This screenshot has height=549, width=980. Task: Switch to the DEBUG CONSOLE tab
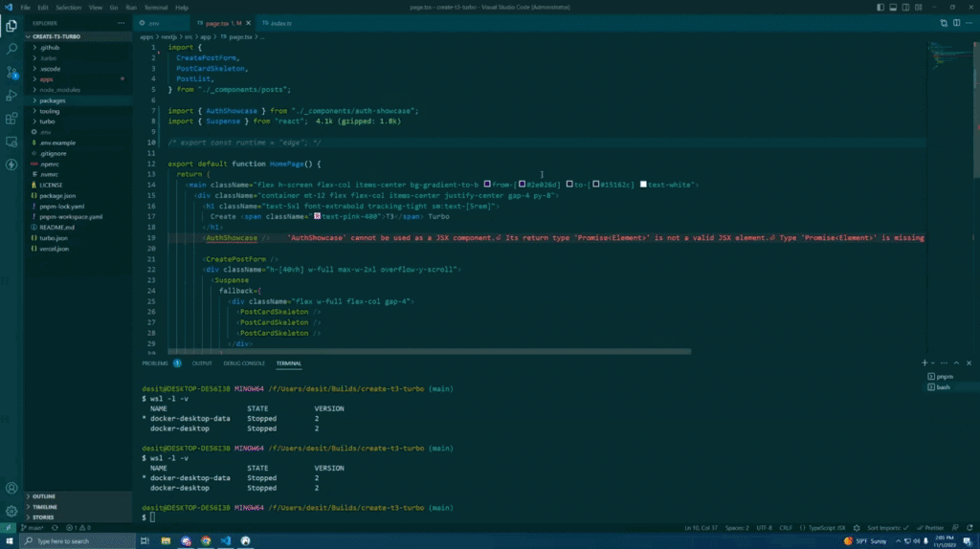[244, 363]
